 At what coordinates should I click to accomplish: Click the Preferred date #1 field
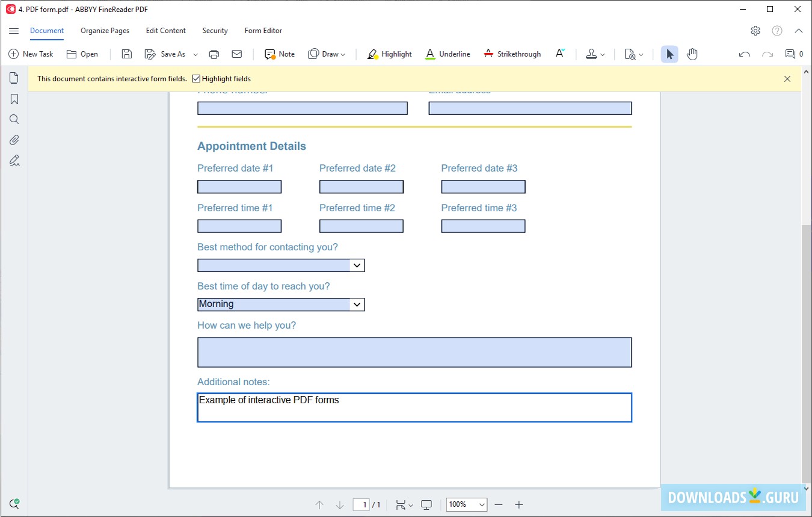coord(239,187)
